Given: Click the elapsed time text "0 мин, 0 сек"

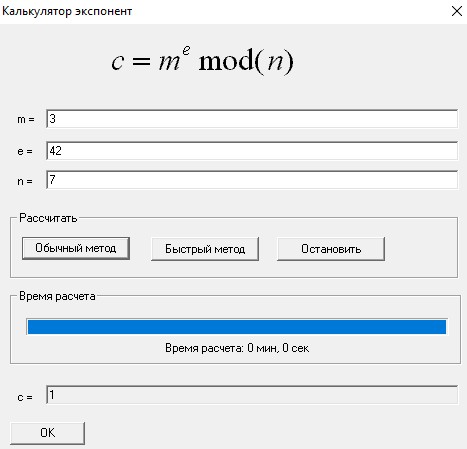Looking at the screenshot, I should coord(278,348).
